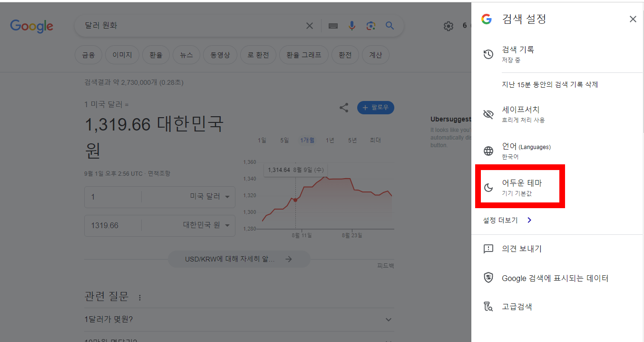Click the 설정 더보기 chevron arrow
644x342 pixels.
point(529,220)
